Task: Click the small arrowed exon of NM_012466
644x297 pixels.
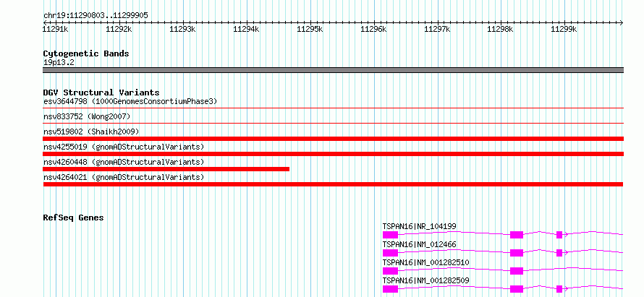Action: click(x=559, y=253)
